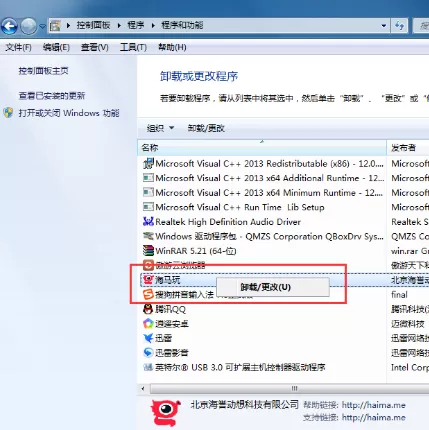
Task: Click the greyed Forward arrow button
Action: point(29,26)
